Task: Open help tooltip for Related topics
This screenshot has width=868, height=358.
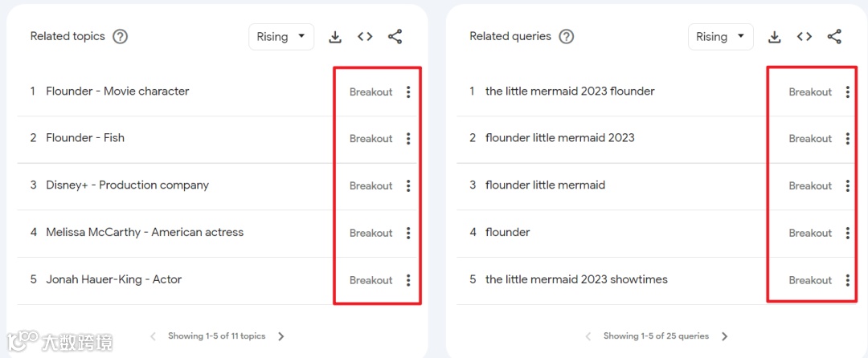Action: coord(121,37)
